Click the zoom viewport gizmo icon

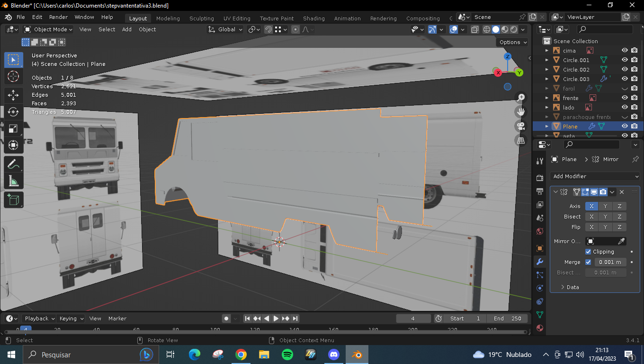coord(521,97)
